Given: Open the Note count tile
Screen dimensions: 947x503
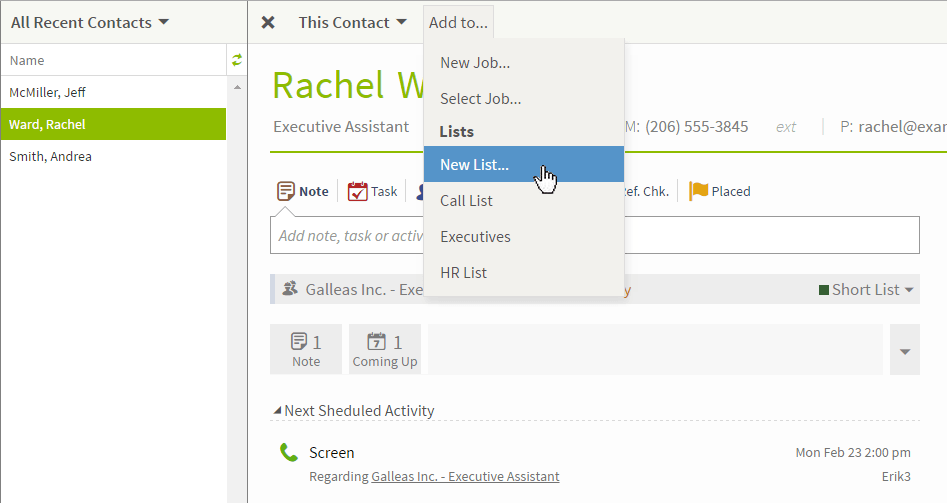Looking at the screenshot, I should pos(306,350).
